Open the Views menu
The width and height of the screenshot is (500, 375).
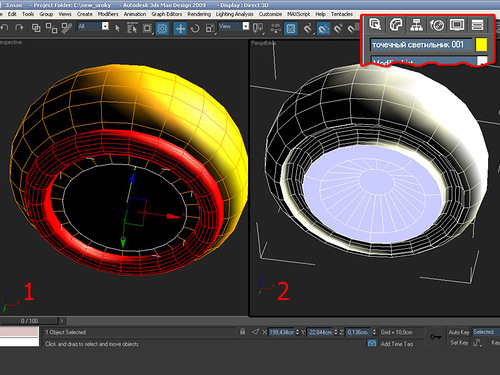(65, 14)
